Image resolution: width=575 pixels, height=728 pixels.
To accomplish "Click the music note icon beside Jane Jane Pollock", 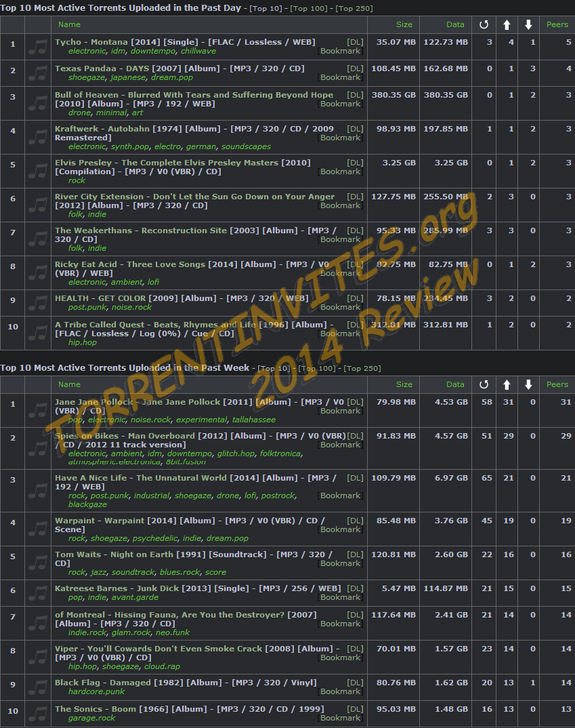I will pyautogui.click(x=37, y=410).
